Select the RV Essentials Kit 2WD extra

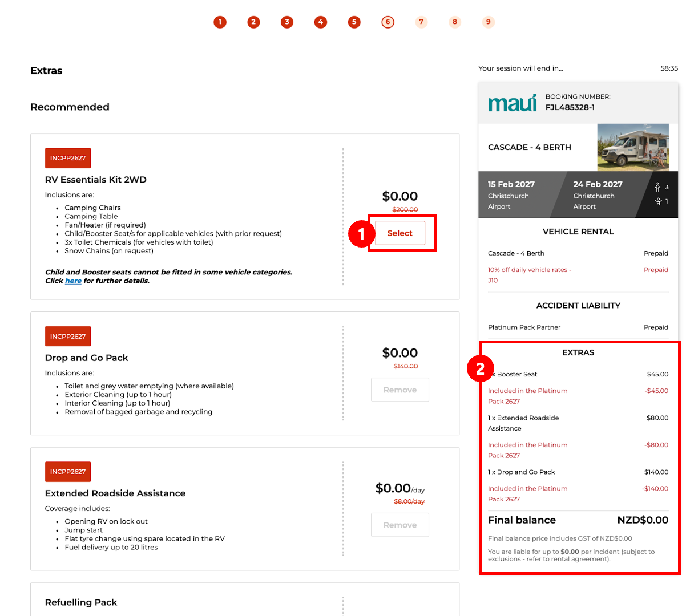pyautogui.click(x=400, y=233)
